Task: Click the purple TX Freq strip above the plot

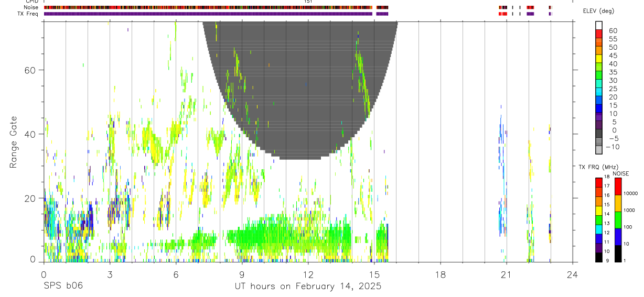Action: (x=216, y=14)
